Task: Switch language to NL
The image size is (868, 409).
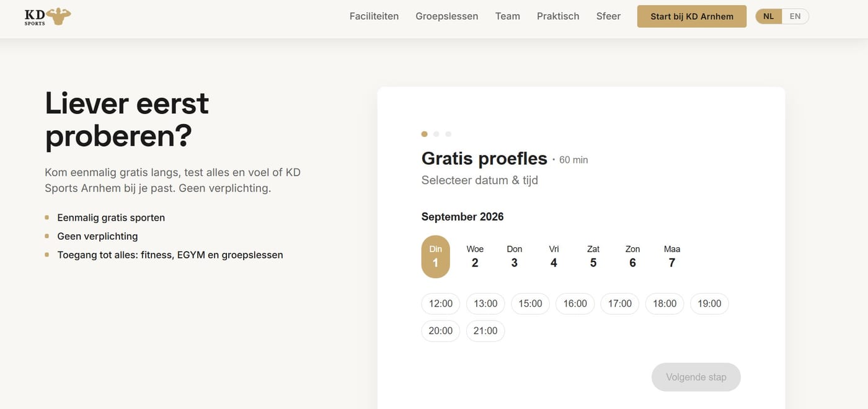Action: 769,17
